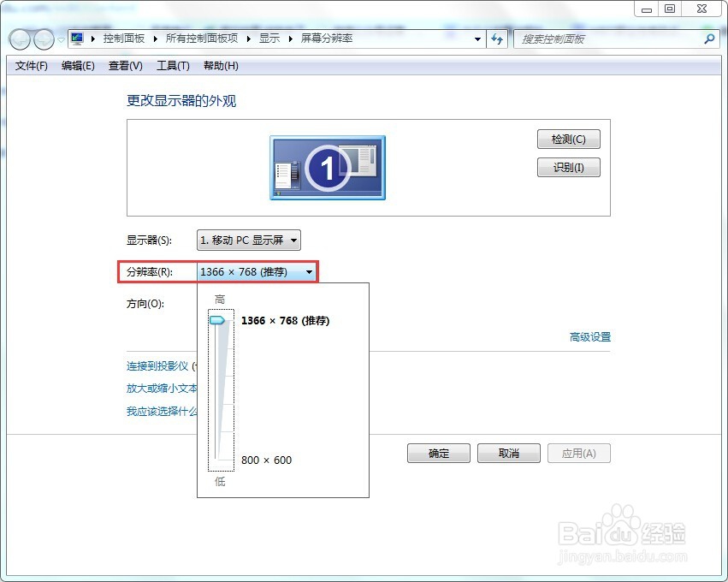Open the 帮助(H) menu
728x582 pixels.
click(221, 66)
